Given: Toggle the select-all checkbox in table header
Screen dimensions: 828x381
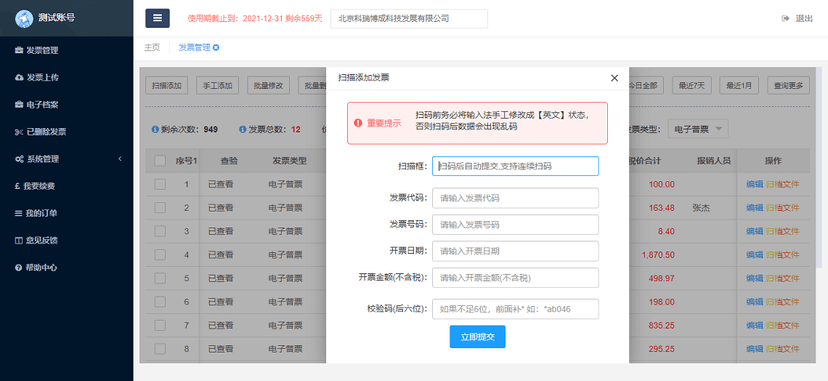Looking at the screenshot, I should [161, 161].
